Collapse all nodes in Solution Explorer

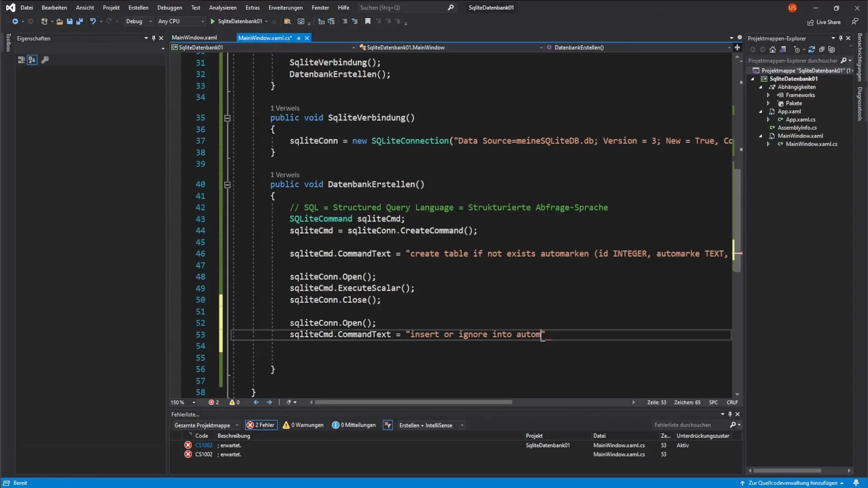tap(822, 50)
